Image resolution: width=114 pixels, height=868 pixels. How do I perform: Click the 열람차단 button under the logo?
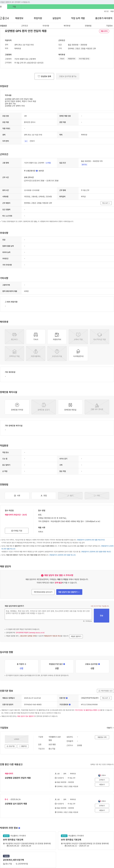[x=23, y=746]
